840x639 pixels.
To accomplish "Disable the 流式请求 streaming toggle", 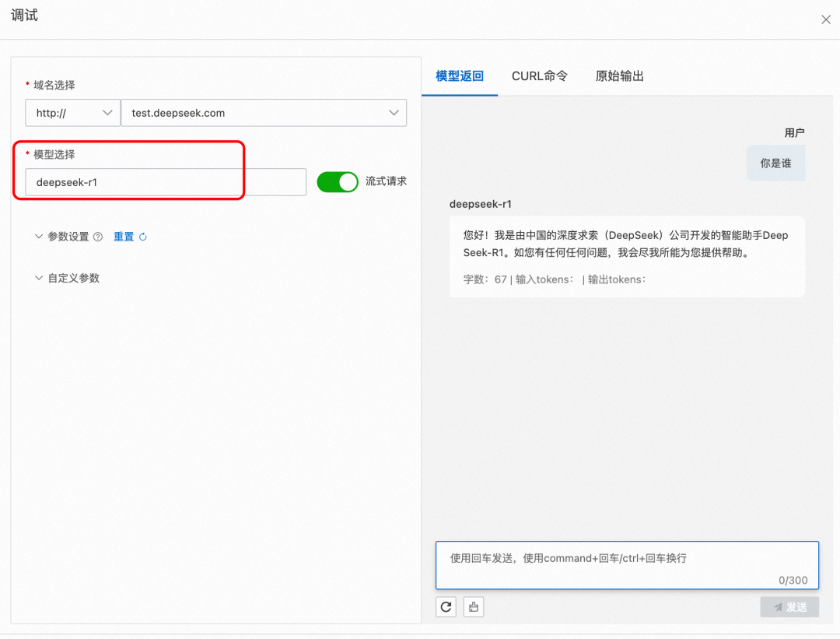I will click(x=338, y=181).
